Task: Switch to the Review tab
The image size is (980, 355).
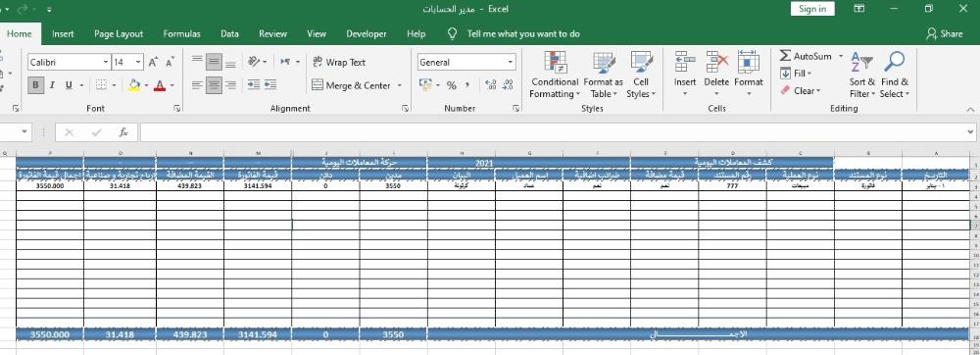Action: click(273, 33)
